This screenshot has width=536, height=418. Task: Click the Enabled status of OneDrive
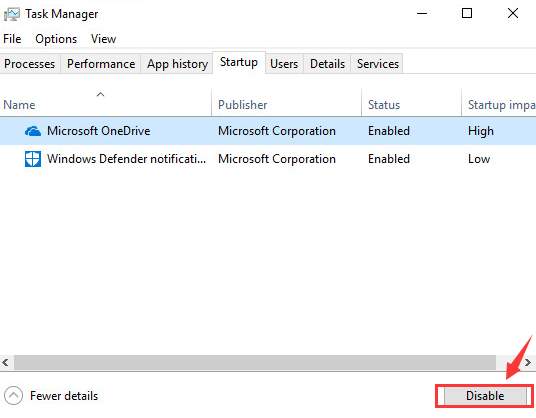pos(389,131)
